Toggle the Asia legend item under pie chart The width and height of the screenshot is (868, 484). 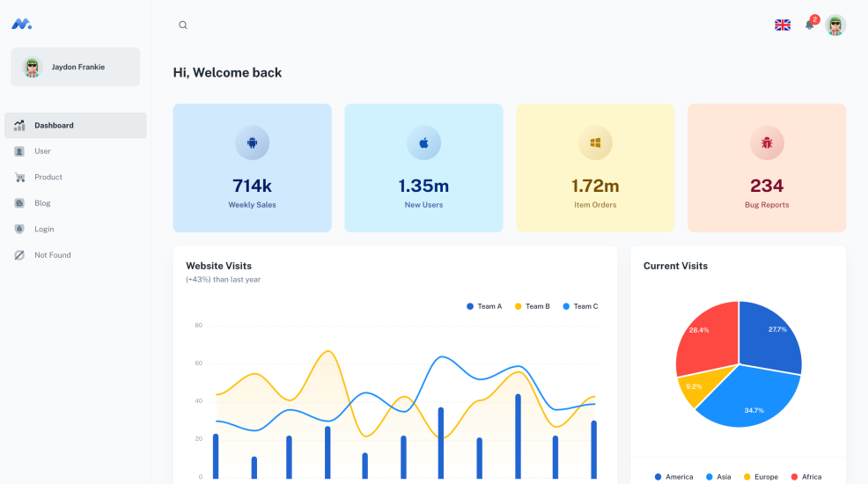pyautogui.click(x=717, y=477)
